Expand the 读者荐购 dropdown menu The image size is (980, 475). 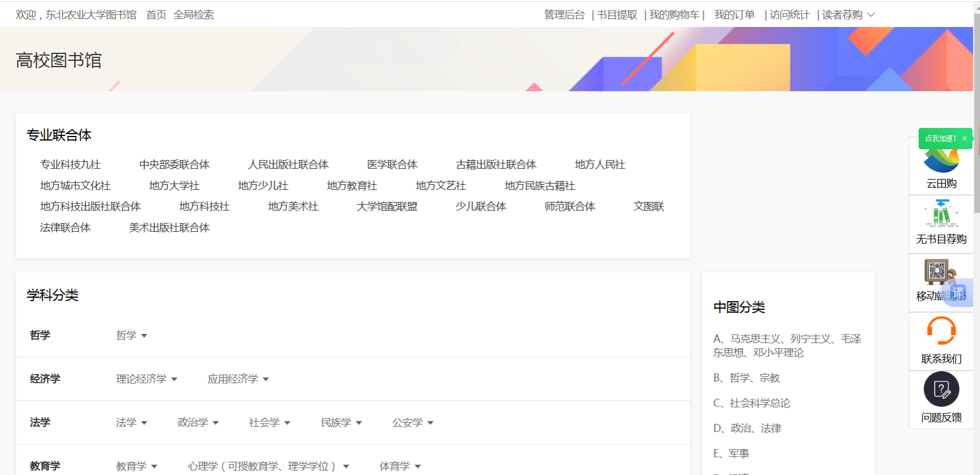pos(848,15)
